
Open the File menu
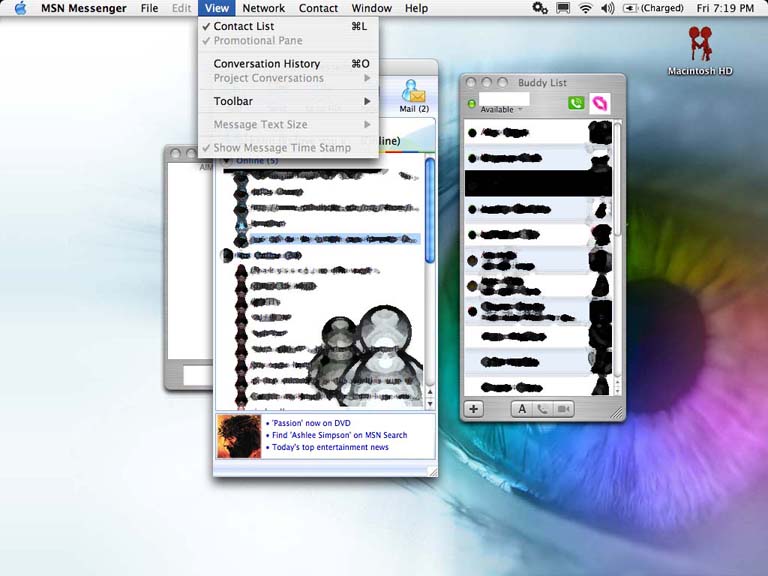[x=149, y=8]
